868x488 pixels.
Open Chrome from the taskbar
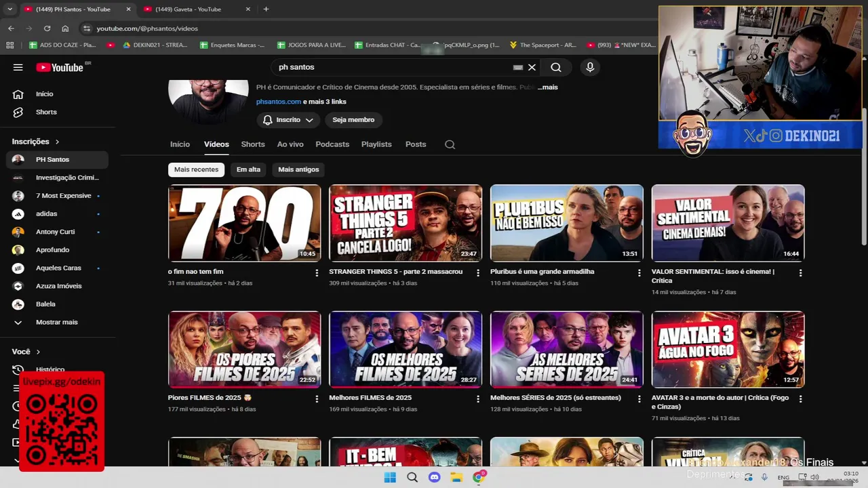pos(479,477)
